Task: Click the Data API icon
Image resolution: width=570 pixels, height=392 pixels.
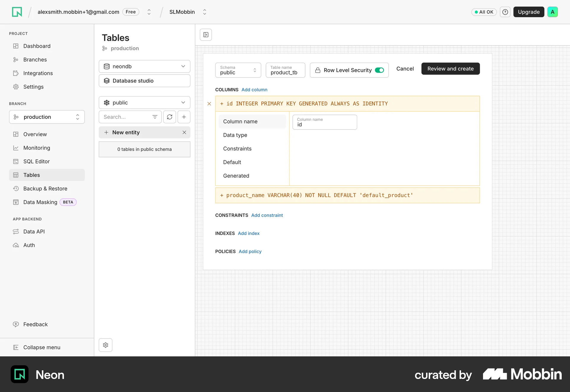Action: (x=16, y=232)
